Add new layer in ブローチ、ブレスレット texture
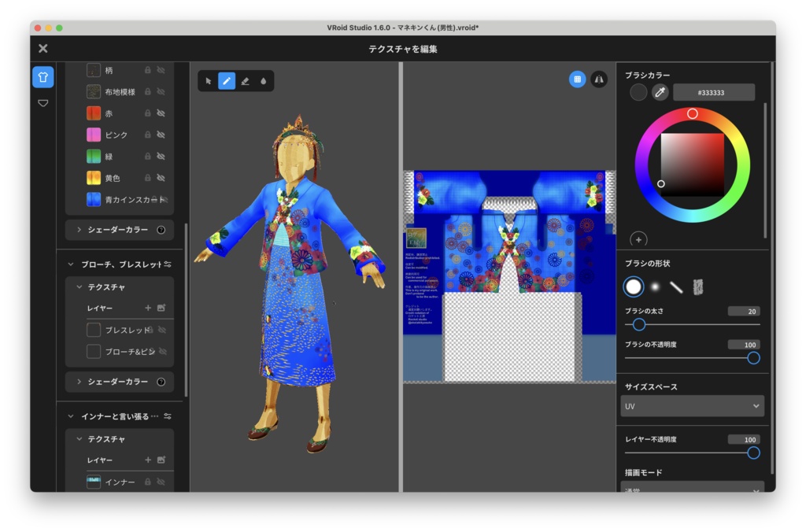This screenshot has width=806, height=532. [148, 308]
